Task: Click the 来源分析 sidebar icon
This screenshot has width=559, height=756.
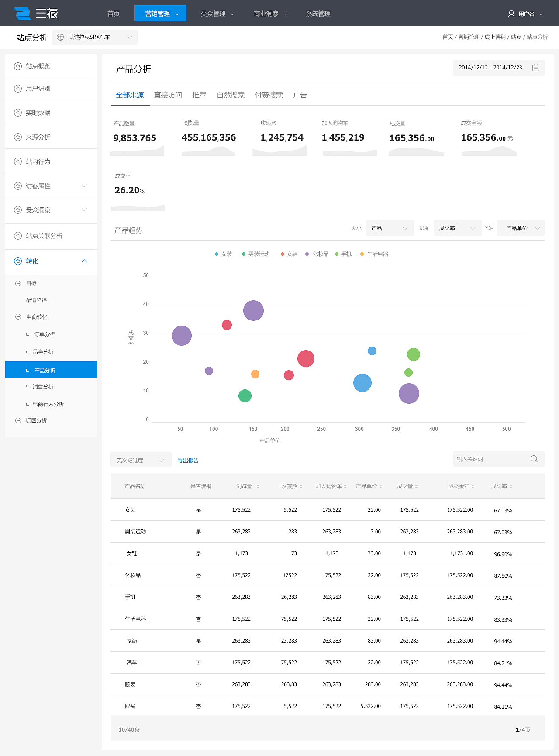Action: coord(18,137)
